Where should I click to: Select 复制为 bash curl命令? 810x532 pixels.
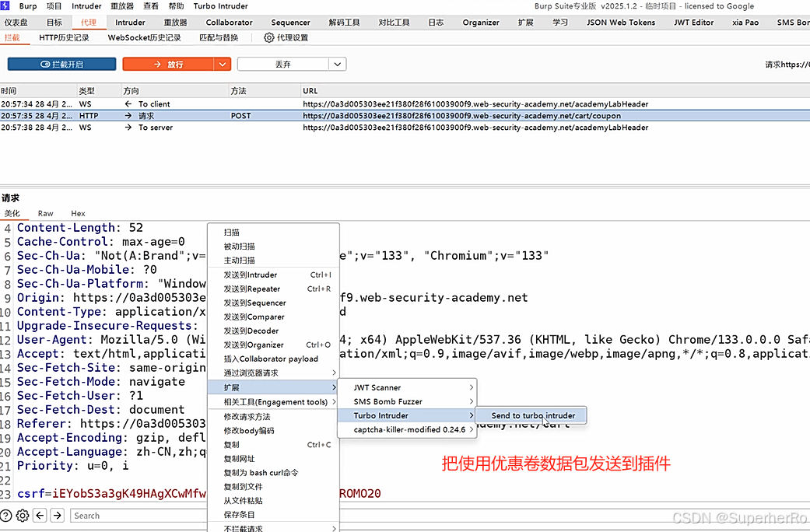click(x=274, y=472)
